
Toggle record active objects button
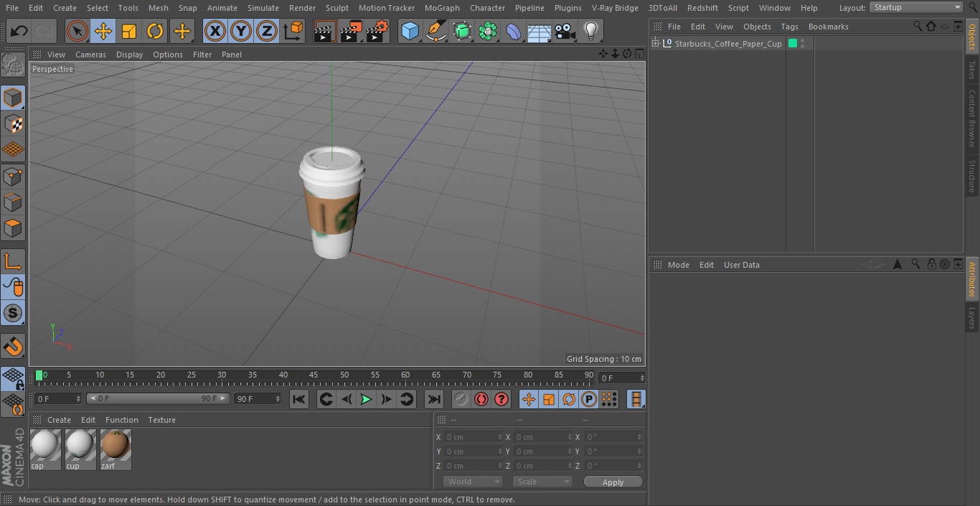pos(461,399)
